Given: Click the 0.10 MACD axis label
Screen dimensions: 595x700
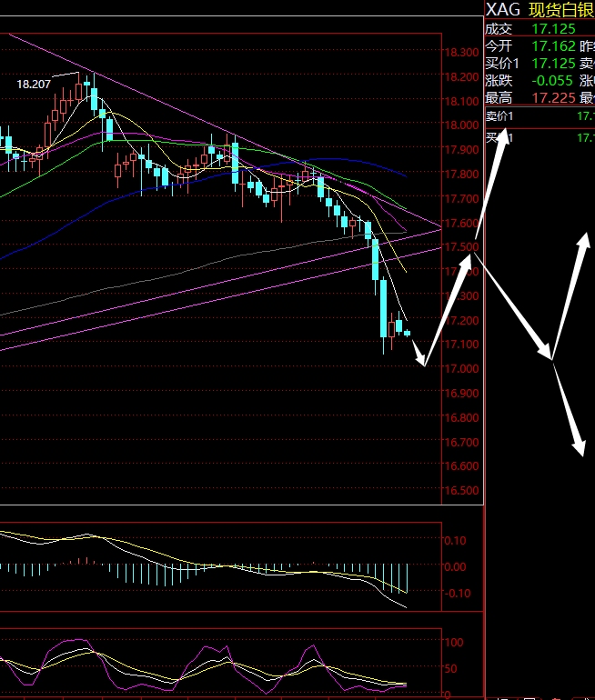Looking at the screenshot, I should pyautogui.click(x=455, y=541).
